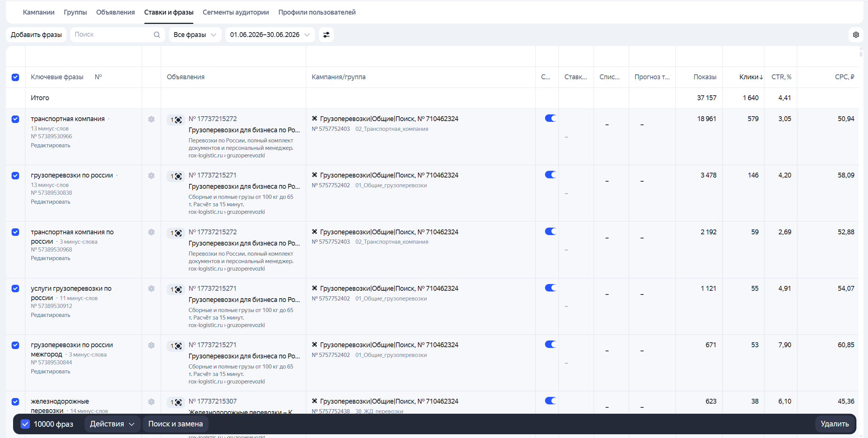Click ad preview badge in 'транспортная компания' row
868x438 pixels.
click(176, 120)
